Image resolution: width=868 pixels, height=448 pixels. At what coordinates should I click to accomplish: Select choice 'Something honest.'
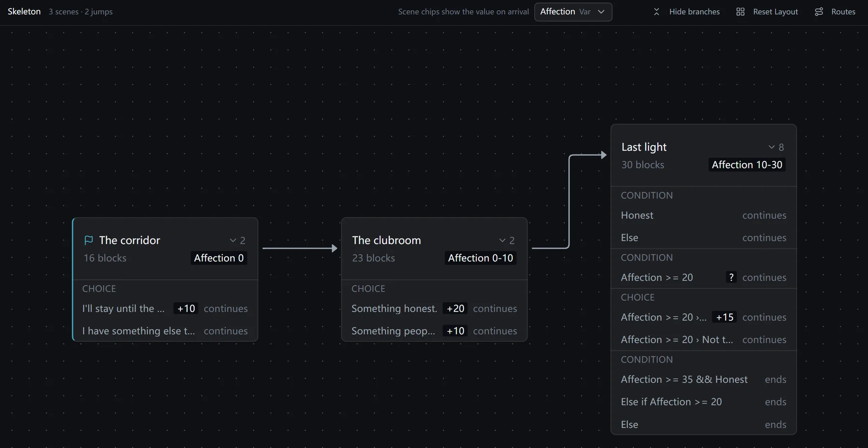(x=434, y=308)
